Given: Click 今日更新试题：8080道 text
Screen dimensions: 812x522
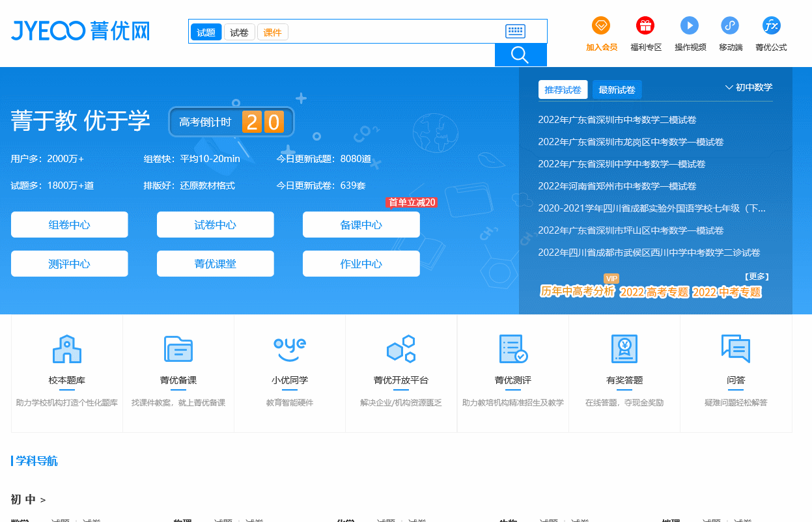Looking at the screenshot, I should pyautogui.click(x=324, y=159).
